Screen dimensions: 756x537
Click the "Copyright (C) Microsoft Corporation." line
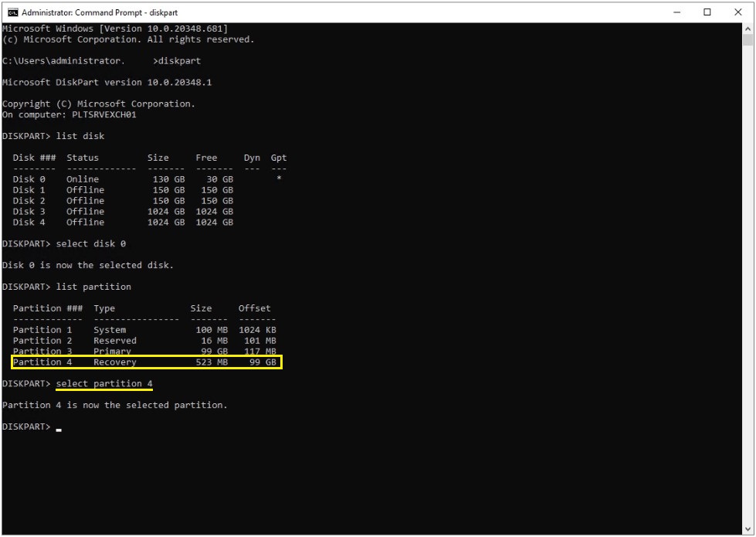(x=99, y=104)
